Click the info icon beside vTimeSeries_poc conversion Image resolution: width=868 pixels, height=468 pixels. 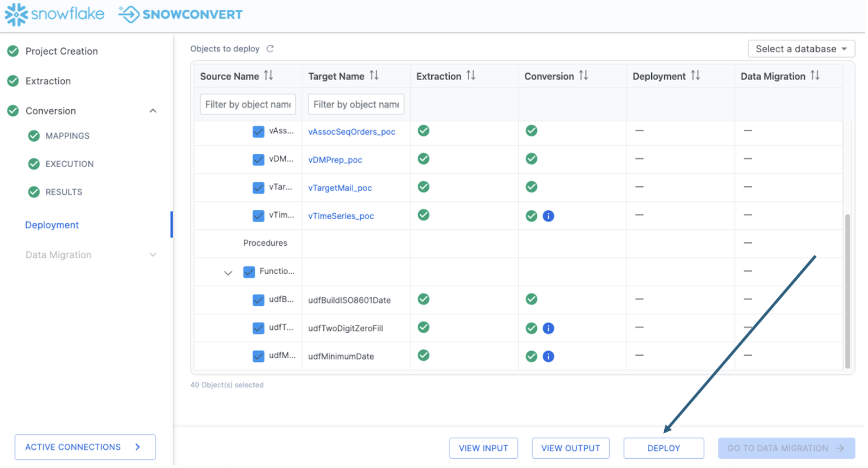point(548,215)
